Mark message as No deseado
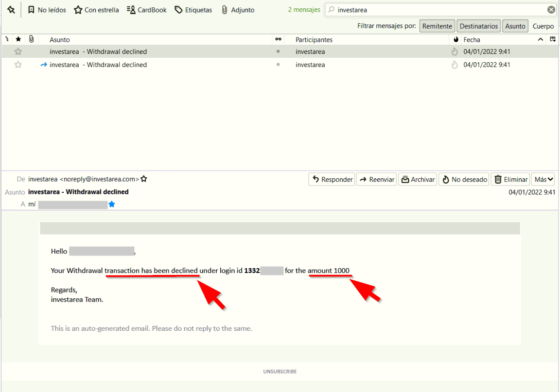Screen dimensions: 560x392 tap(464, 179)
